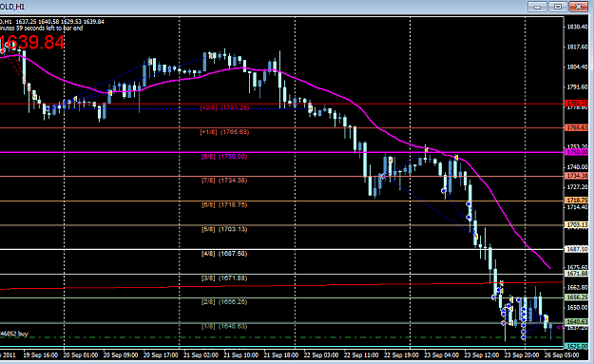Click 1727.20 on the price scale

click(x=577, y=186)
